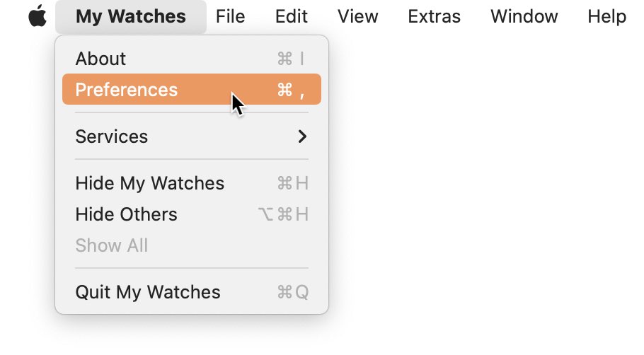Open the View menu
The image size is (644, 355).
(357, 16)
